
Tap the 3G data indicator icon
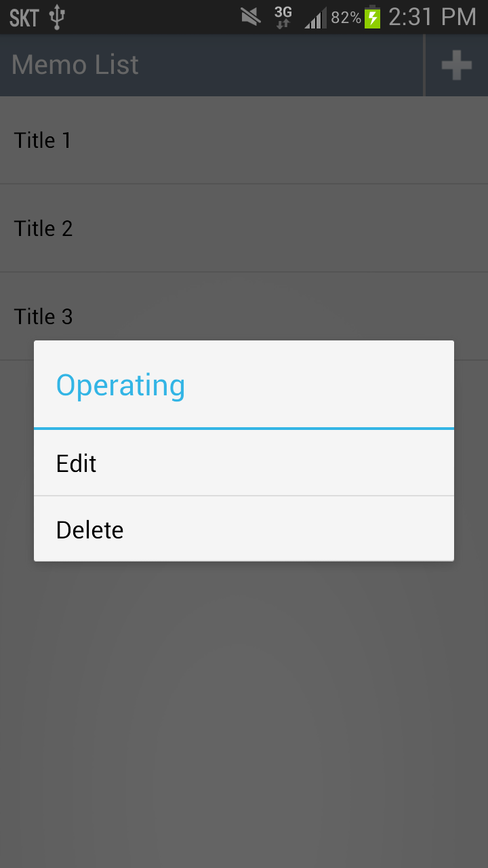[x=283, y=17]
